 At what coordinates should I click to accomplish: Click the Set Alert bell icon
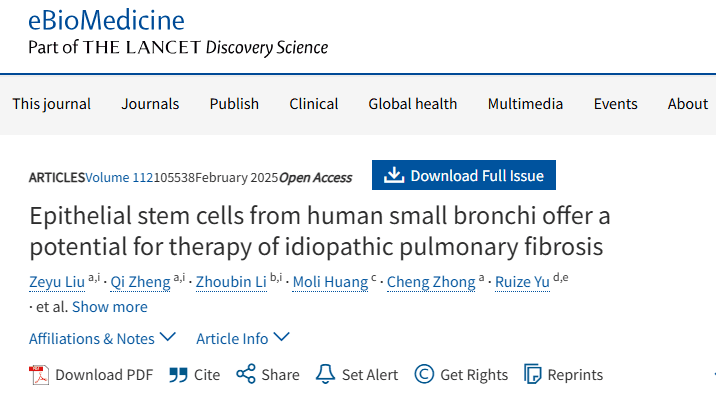[x=325, y=374]
